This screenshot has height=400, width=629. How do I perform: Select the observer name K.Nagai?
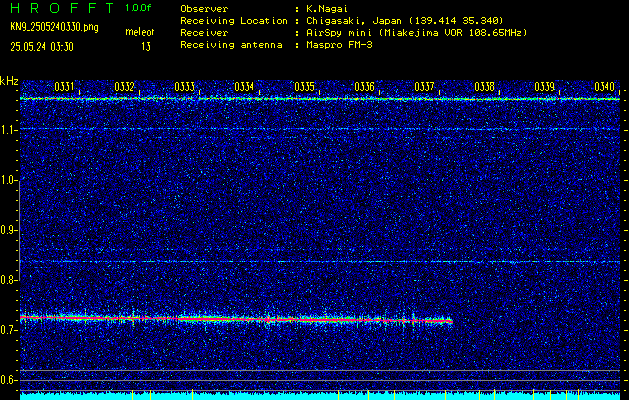coord(327,8)
